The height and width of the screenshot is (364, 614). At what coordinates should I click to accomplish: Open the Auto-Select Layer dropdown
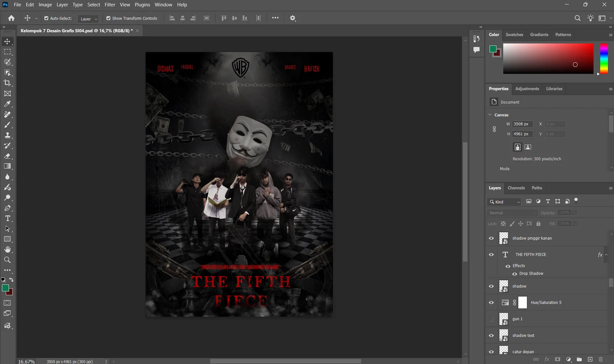(x=88, y=18)
